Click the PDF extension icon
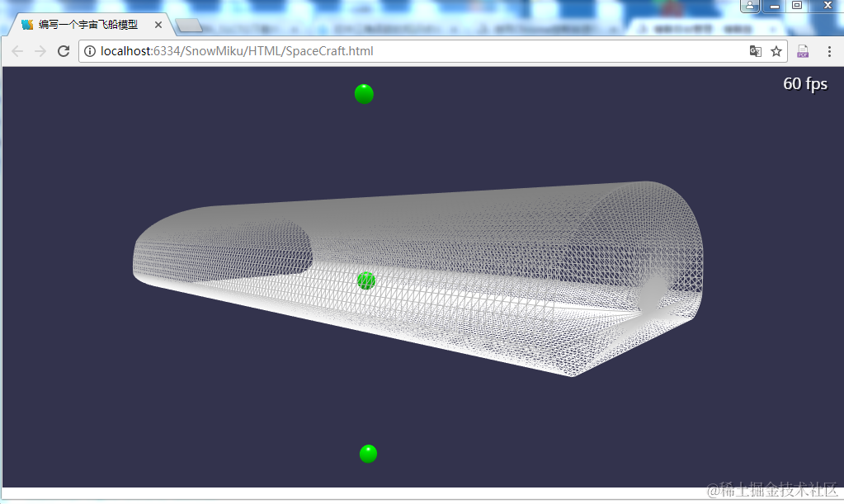The image size is (844, 504). pos(803,51)
